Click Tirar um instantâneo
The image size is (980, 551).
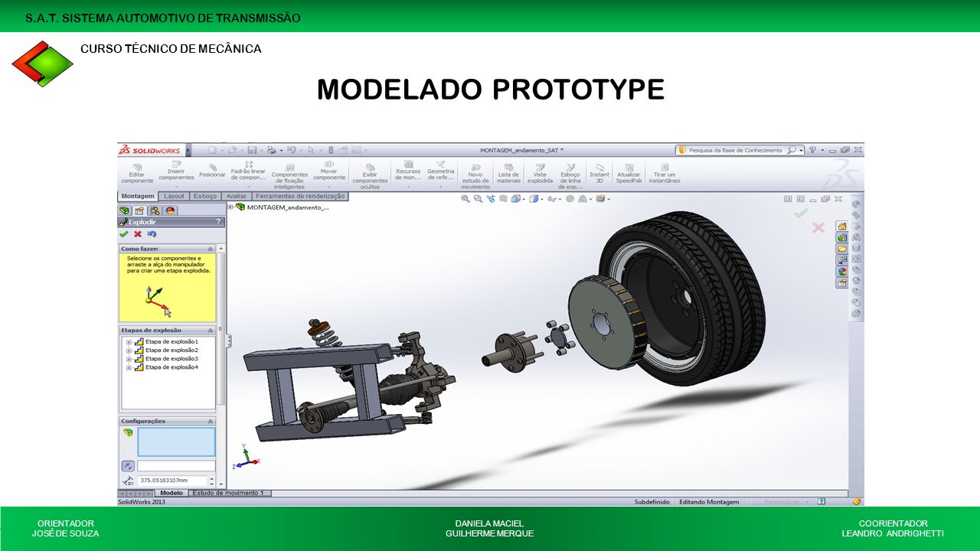click(664, 174)
